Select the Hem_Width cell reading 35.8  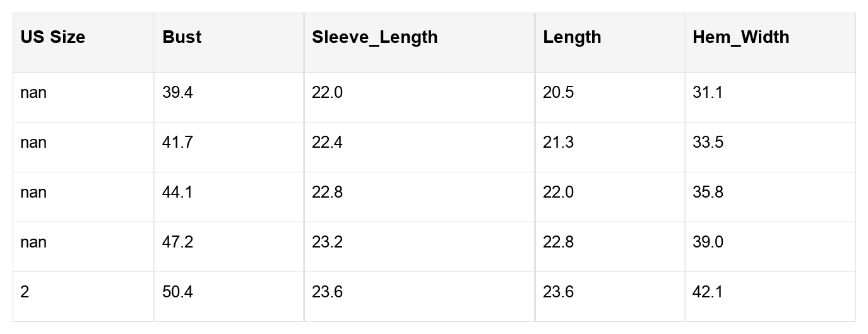click(x=708, y=193)
